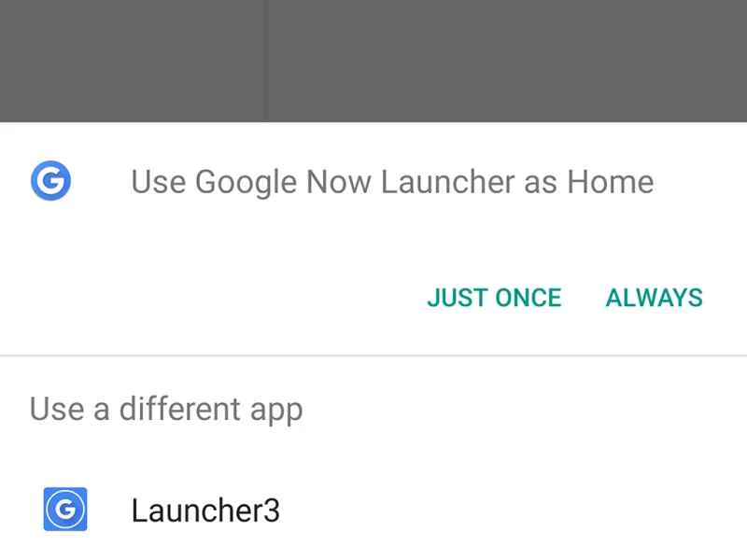This screenshot has height=560, width=747.
Task: Tap the green JUST ONCE text
Action: coord(495,298)
